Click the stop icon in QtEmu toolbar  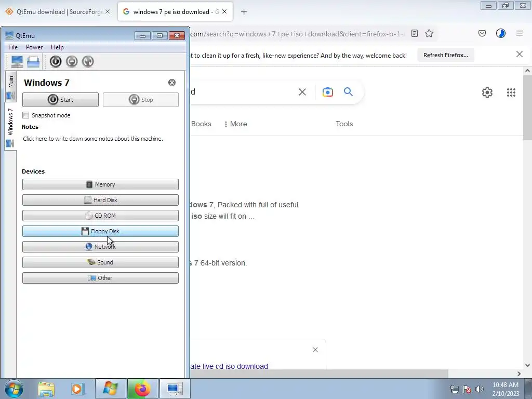point(72,61)
